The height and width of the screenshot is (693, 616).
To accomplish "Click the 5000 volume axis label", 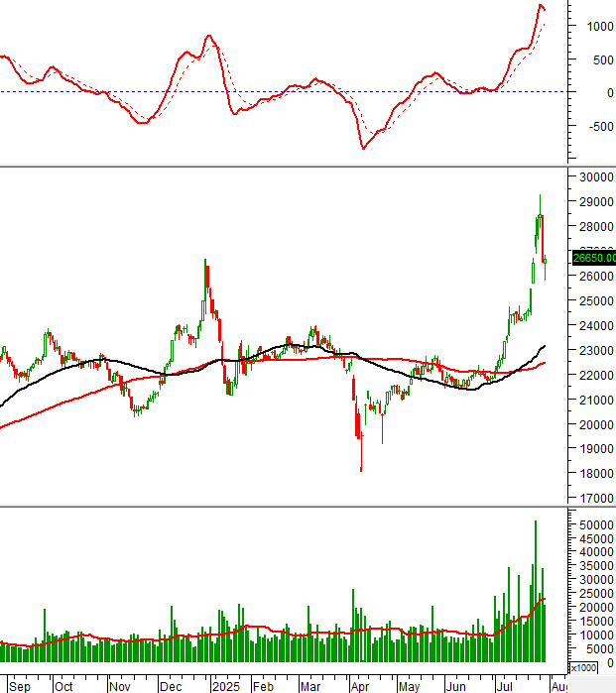I will (x=600, y=649).
